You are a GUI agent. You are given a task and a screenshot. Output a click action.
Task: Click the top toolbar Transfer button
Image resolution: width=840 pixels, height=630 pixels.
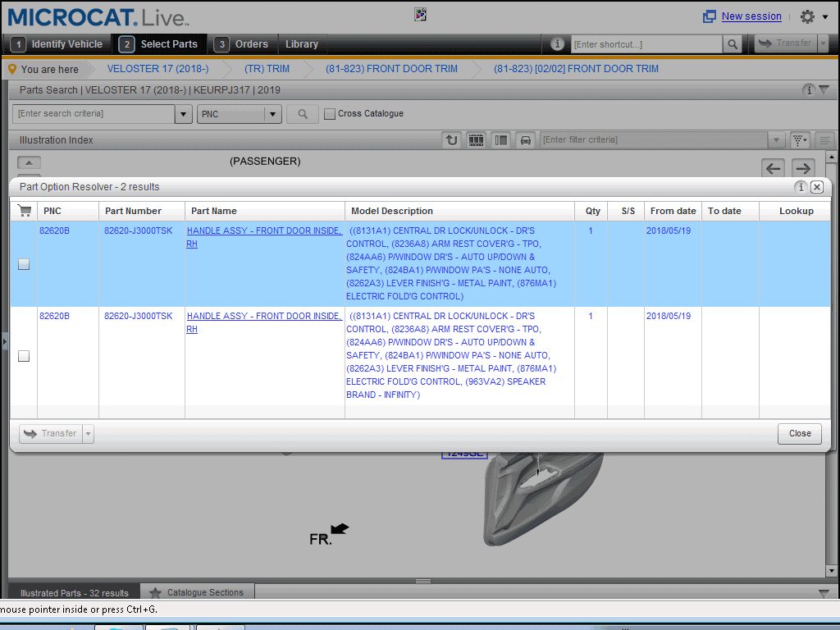[x=787, y=43]
